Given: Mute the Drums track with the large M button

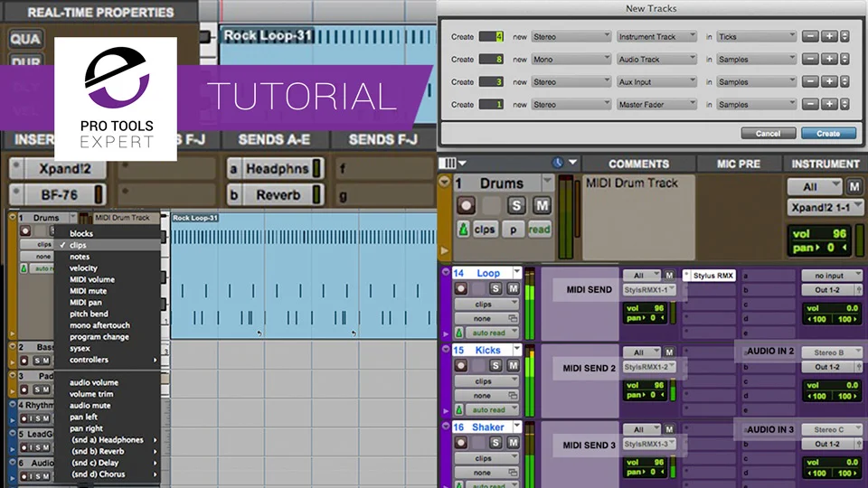Looking at the screenshot, I should [x=542, y=206].
